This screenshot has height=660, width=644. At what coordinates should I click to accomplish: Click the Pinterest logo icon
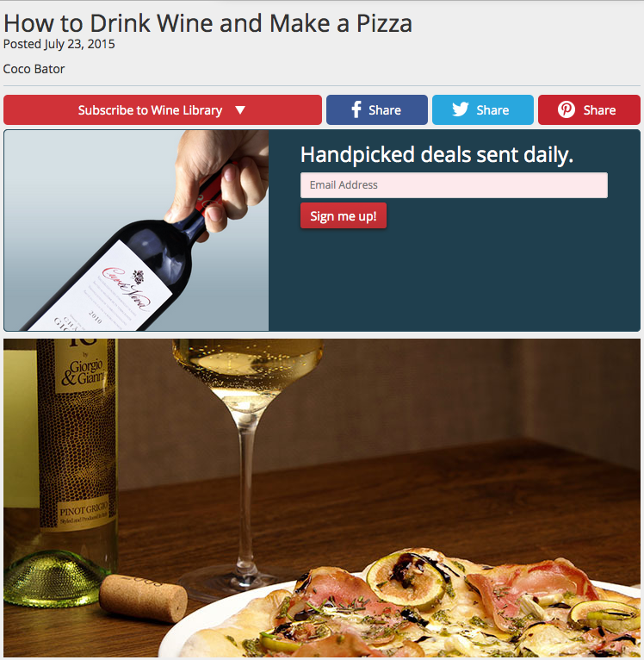pyautogui.click(x=567, y=110)
